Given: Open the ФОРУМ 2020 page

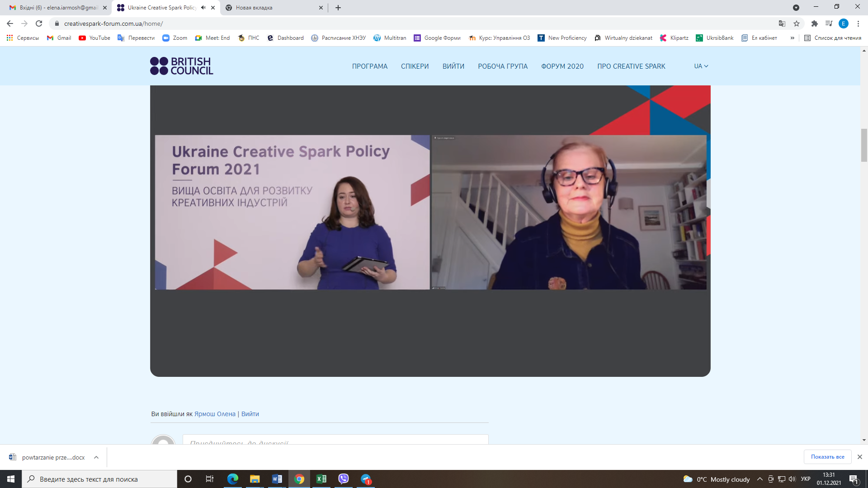Looking at the screenshot, I should [562, 66].
